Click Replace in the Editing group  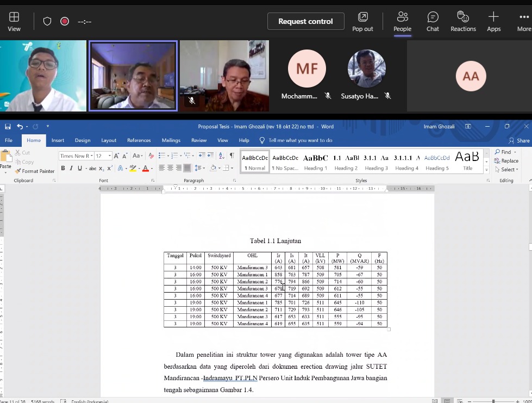pos(506,161)
